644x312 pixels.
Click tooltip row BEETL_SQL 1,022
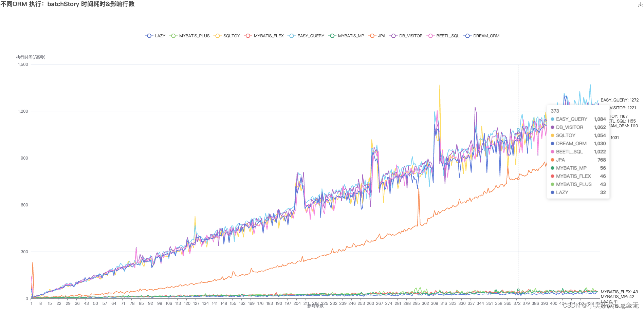pos(578,152)
